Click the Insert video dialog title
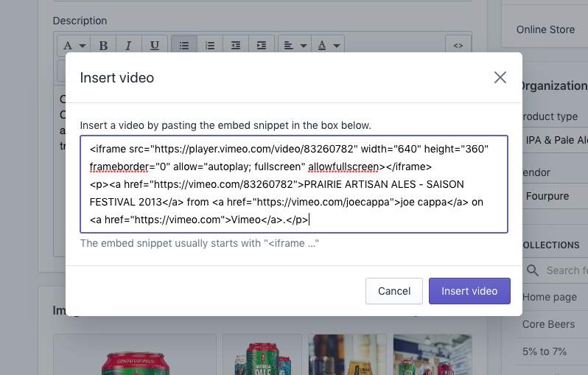The width and height of the screenshot is (588, 375). [x=117, y=77]
